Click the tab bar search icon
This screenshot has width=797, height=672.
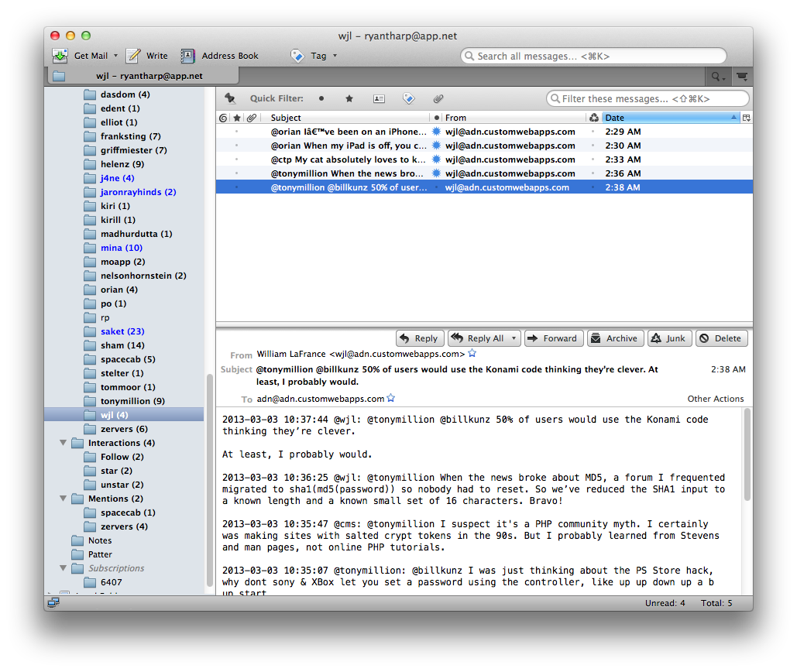[x=718, y=77]
